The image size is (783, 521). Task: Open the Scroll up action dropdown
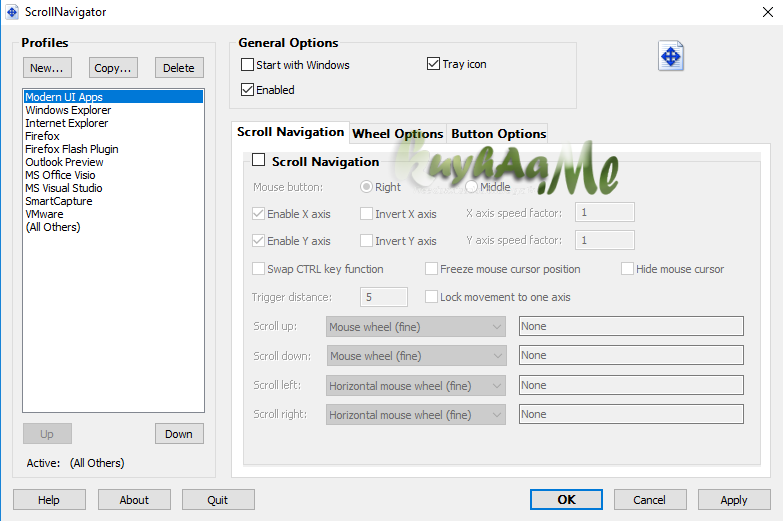point(415,327)
